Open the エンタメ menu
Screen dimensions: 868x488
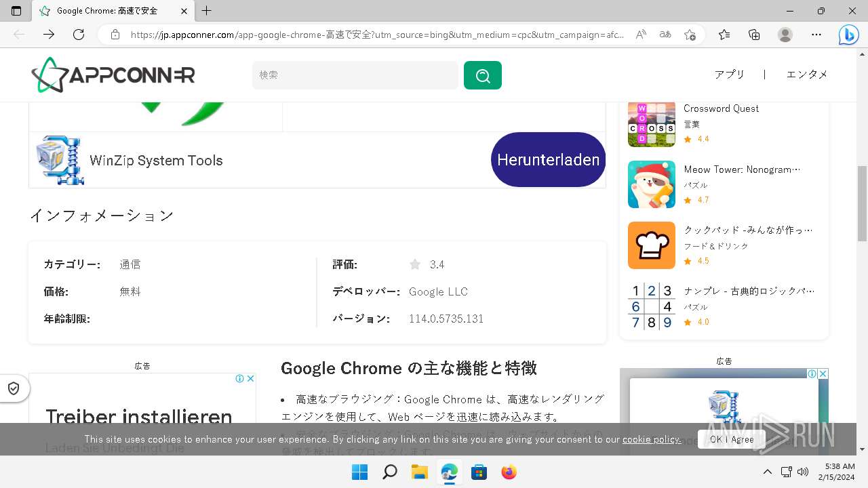tap(807, 75)
